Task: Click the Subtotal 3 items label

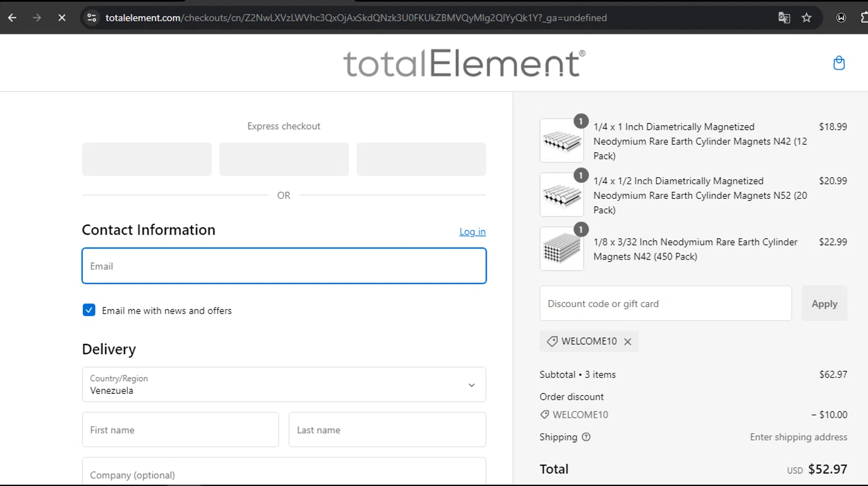Action: pos(578,375)
